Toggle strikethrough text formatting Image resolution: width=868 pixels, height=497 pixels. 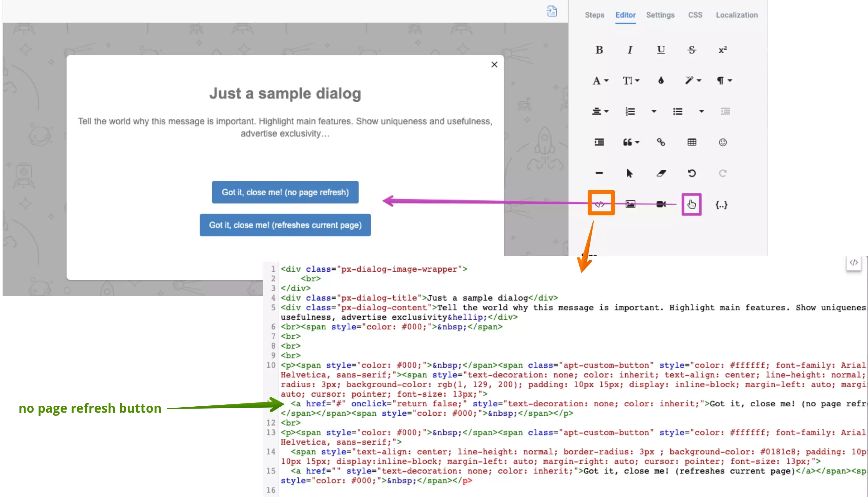(691, 50)
